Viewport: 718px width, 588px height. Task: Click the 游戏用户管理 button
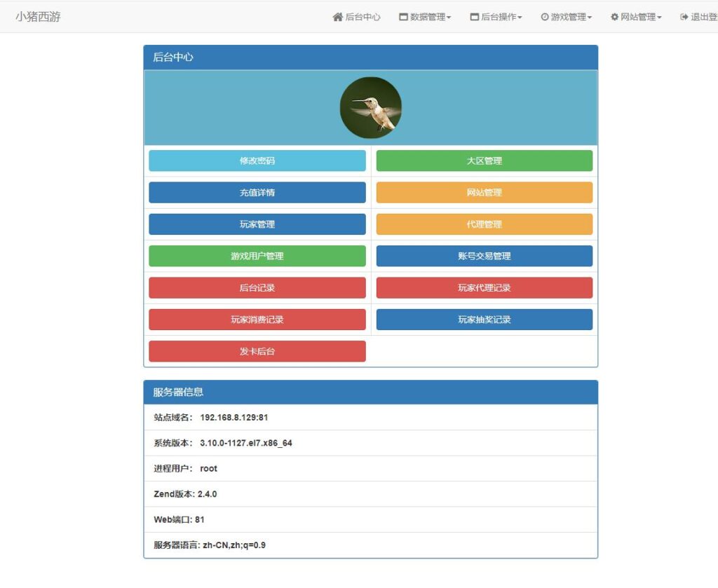click(x=257, y=256)
